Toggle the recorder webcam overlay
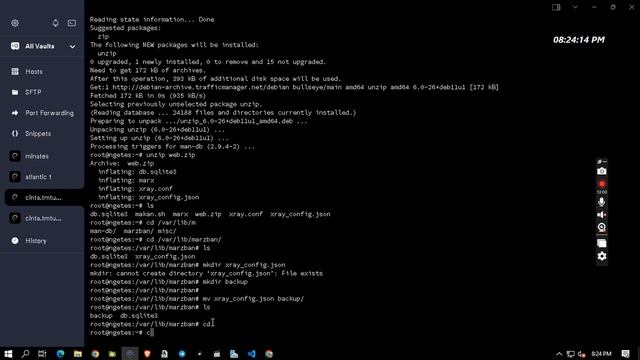The image size is (640, 360). [602, 227]
